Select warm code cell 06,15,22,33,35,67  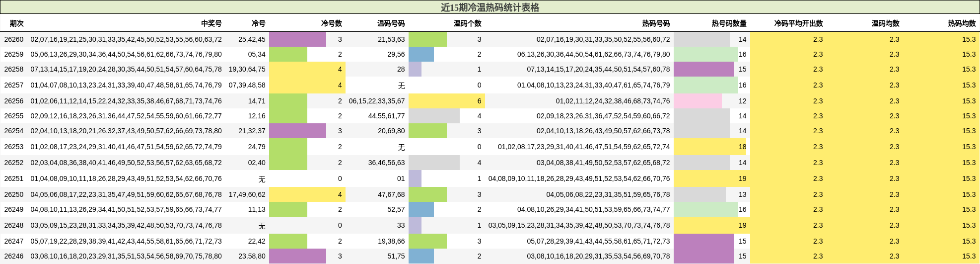coord(377,101)
